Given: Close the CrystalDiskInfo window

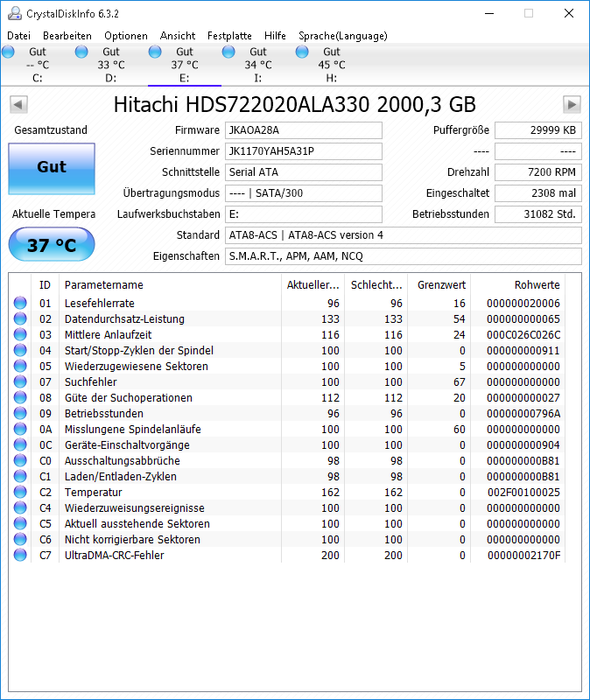Looking at the screenshot, I should pos(569,13).
